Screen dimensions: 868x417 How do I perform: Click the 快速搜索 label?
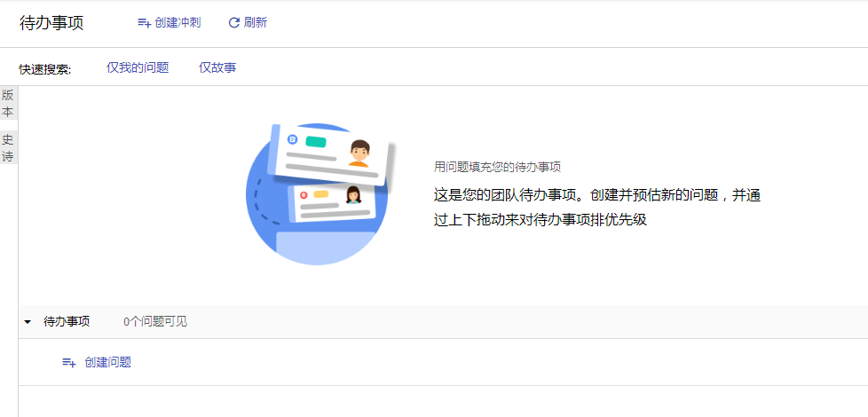click(45, 70)
